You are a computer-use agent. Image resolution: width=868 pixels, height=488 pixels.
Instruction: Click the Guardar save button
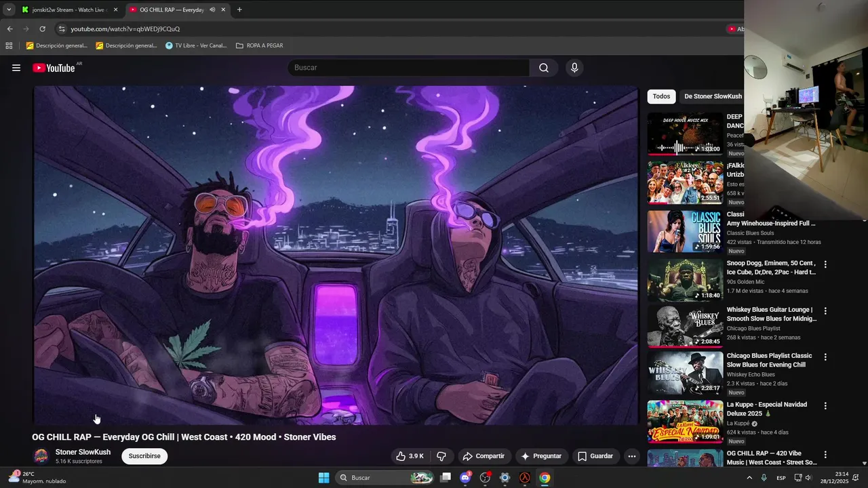pos(595,456)
